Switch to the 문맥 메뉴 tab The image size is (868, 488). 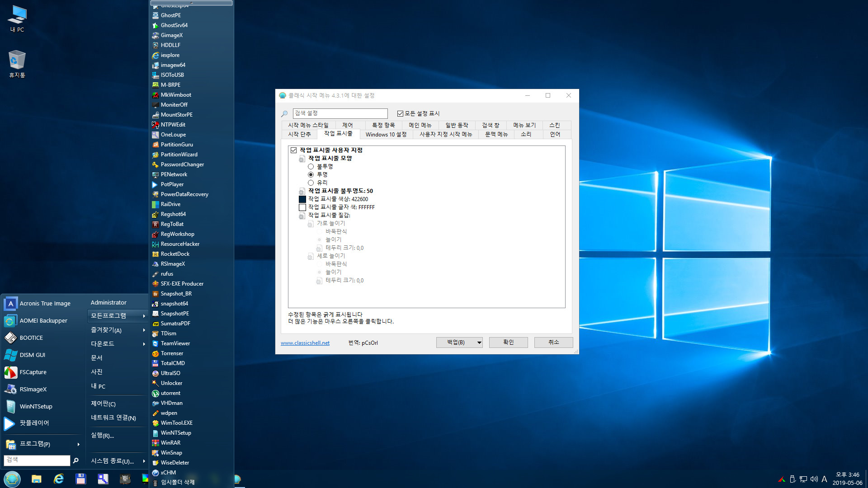pos(496,134)
